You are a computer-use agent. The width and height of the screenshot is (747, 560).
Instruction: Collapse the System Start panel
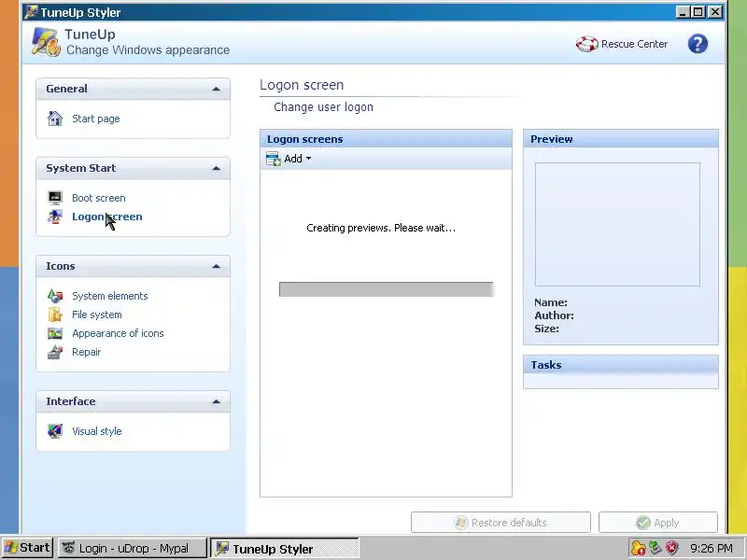[216, 169]
